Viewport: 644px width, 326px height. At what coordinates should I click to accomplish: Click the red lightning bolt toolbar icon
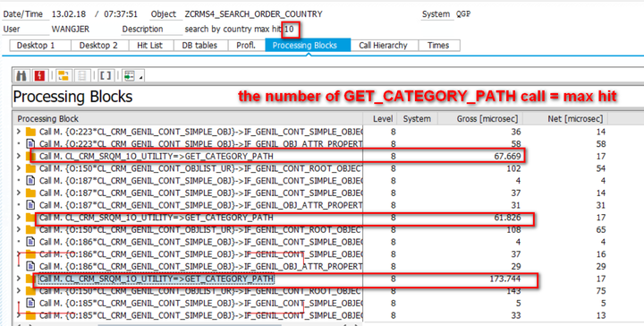click(39, 75)
